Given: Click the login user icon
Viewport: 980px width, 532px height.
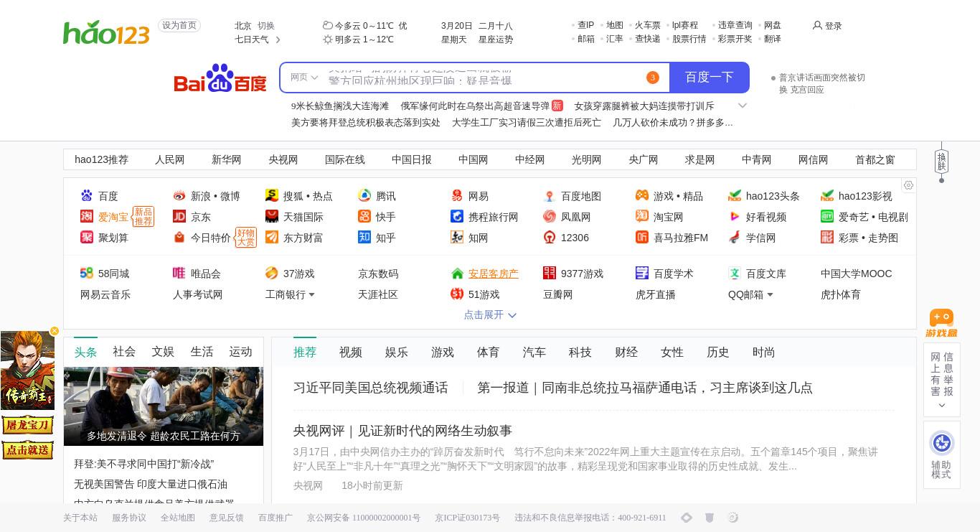Looking at the screenshot, I should (817, 26).
